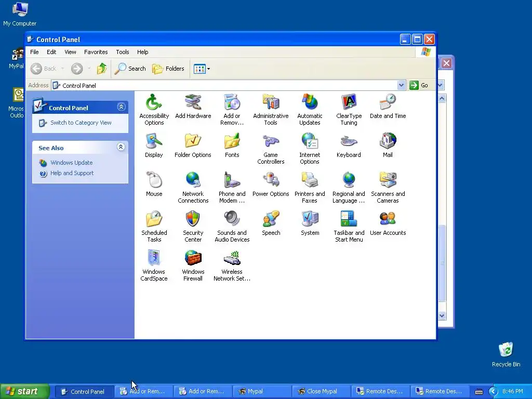
Task: Open the Tools menu
Action: point(123,52)
